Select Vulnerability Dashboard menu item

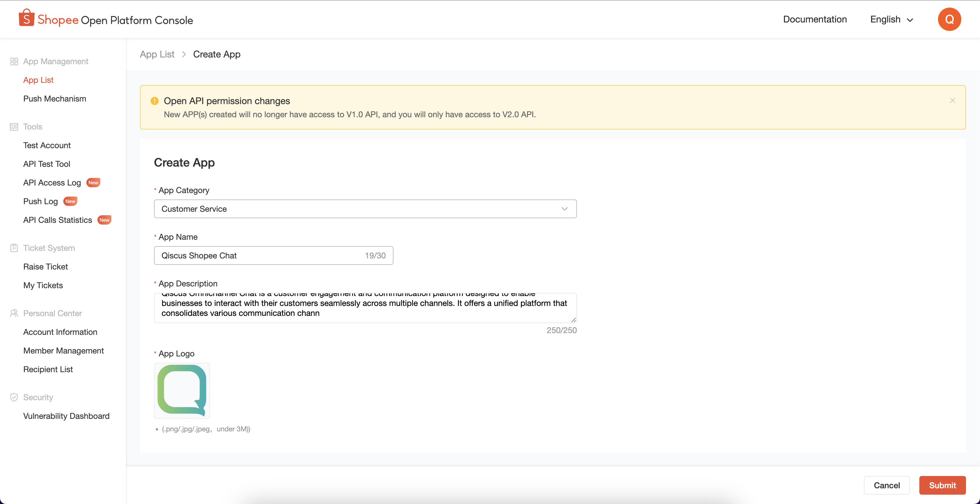(x=66, y=416)
